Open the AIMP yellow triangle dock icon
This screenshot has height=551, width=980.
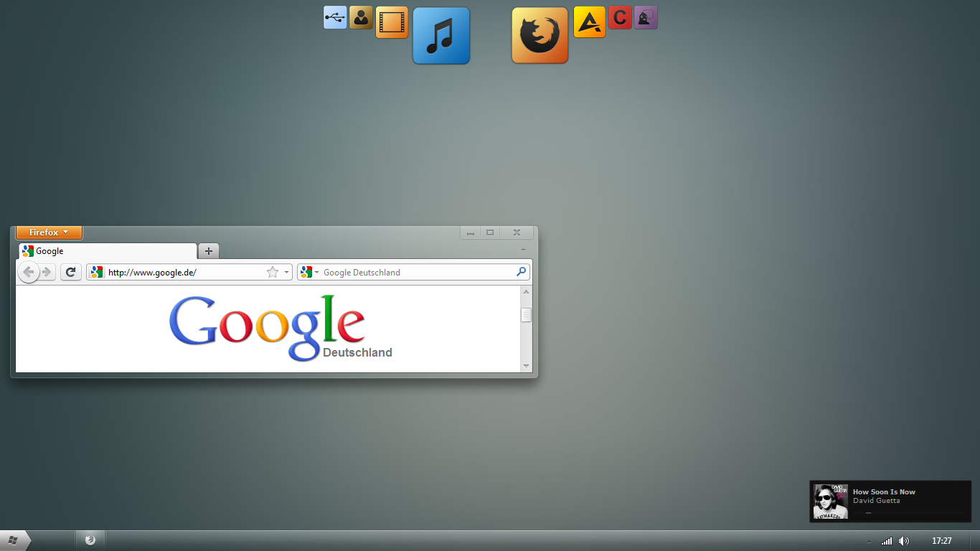[590, 22]
